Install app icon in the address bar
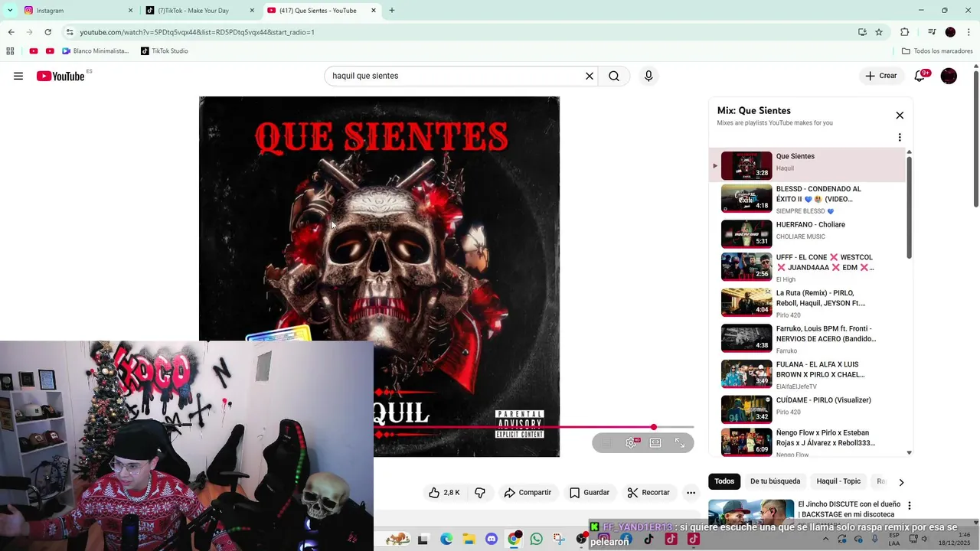The height and width of the screenshot is (551, 980). (x=862, y=32)
